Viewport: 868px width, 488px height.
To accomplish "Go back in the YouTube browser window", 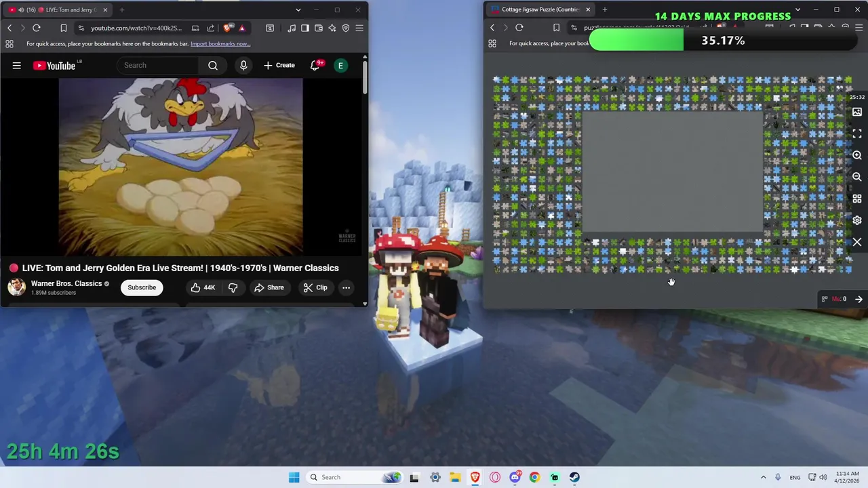I will pyautogui.click(x=9, y=28).
